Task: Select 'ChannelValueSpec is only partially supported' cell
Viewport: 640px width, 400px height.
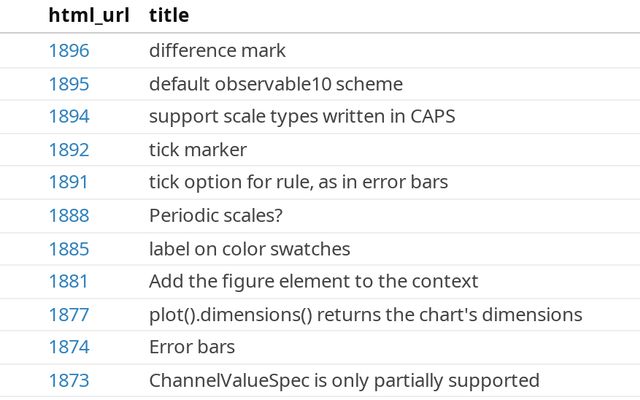Action: click(x=344, y=381)
